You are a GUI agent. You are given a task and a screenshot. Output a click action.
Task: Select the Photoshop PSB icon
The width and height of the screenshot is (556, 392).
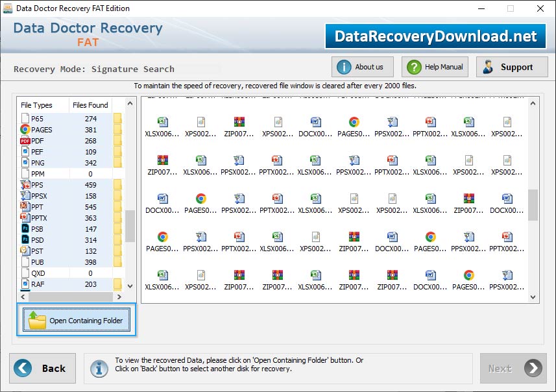25,228
